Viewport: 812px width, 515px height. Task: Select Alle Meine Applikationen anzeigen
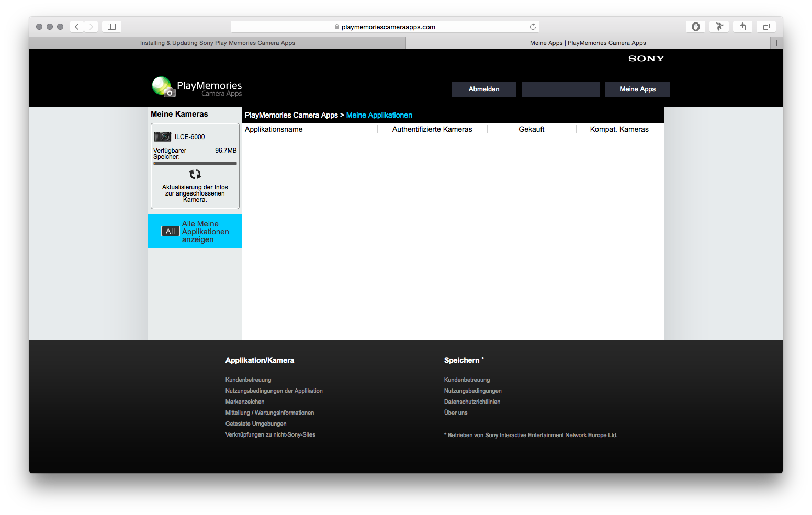point(195,232)
